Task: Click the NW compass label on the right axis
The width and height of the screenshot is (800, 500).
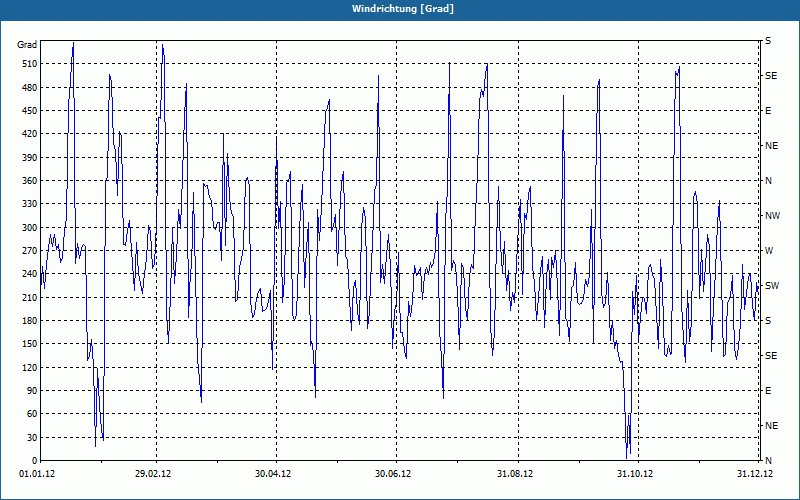Action: 772,216
